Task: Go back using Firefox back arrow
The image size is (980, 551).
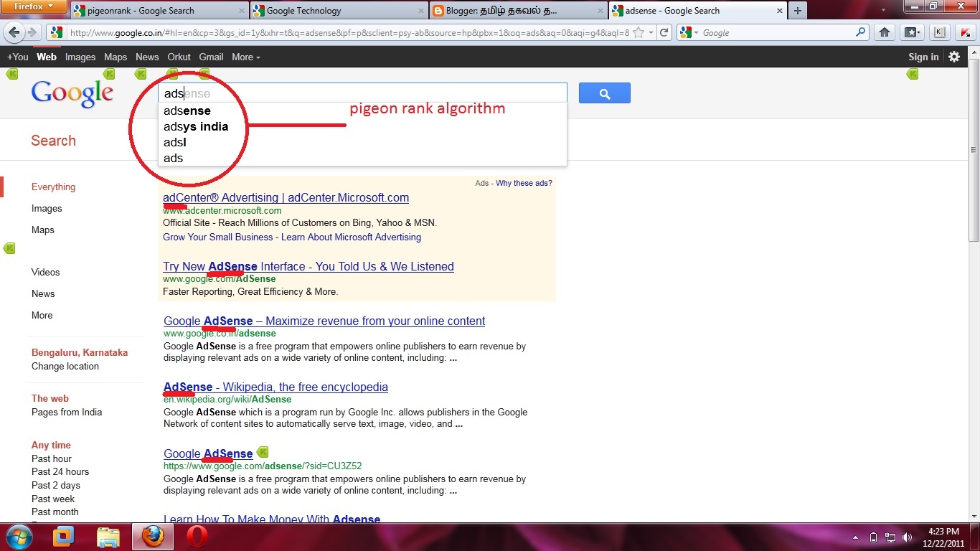Action: coord(14,32)
